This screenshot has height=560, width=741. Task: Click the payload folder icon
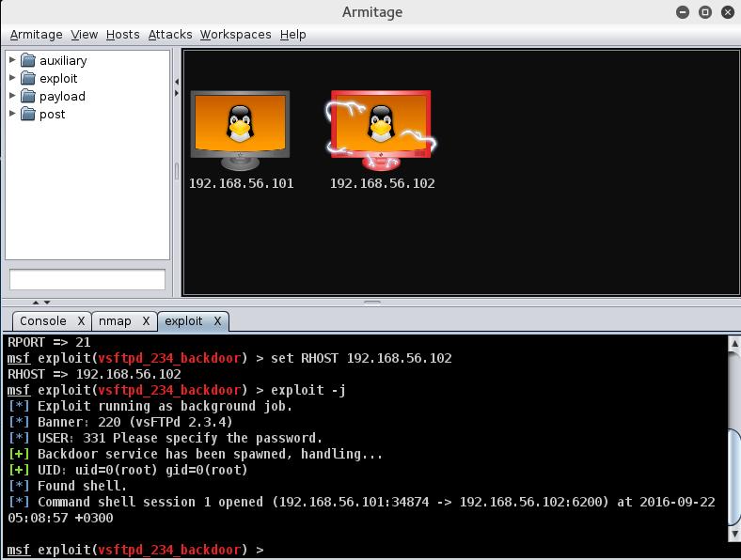pos(28,97)
